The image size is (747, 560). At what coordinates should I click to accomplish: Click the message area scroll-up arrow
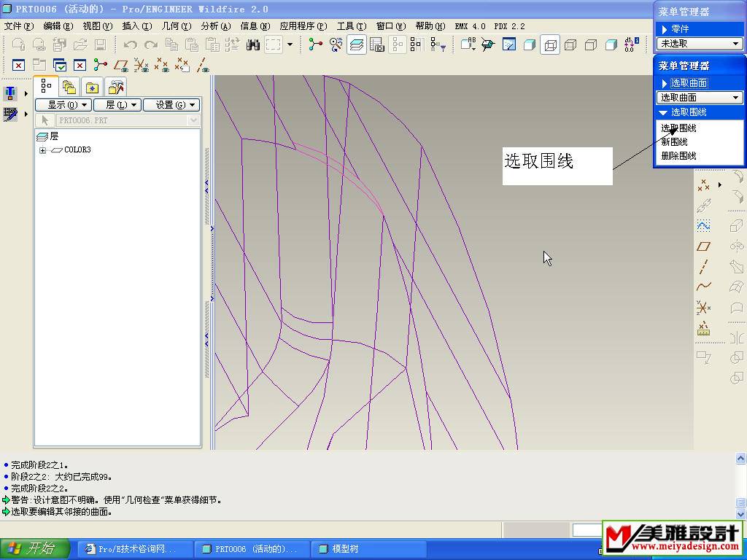740,459
